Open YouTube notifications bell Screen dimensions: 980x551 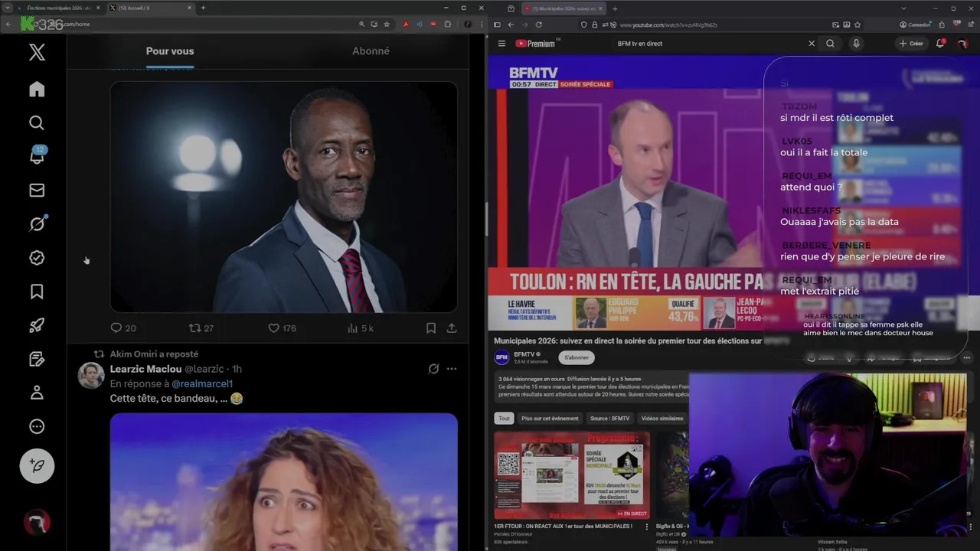point(940,44)
